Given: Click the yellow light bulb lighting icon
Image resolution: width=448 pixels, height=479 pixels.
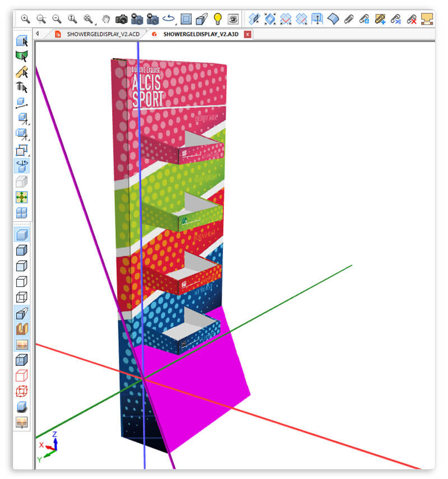Looking at the screenshot, I should 217,18.
